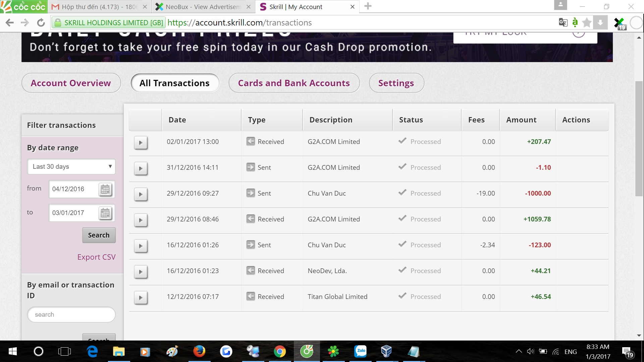Viewport: 644px width, 362px height.
Task: Click the NeoDev, Lda. description
Action: click(x=327, y=271)
